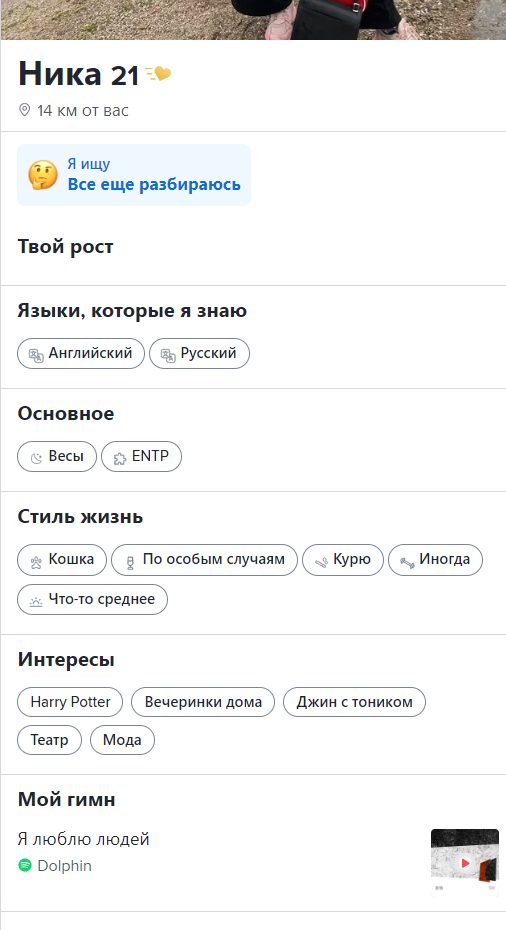
Task: Click the translate icon in Русский chip
Action: [x=168, y=354]
